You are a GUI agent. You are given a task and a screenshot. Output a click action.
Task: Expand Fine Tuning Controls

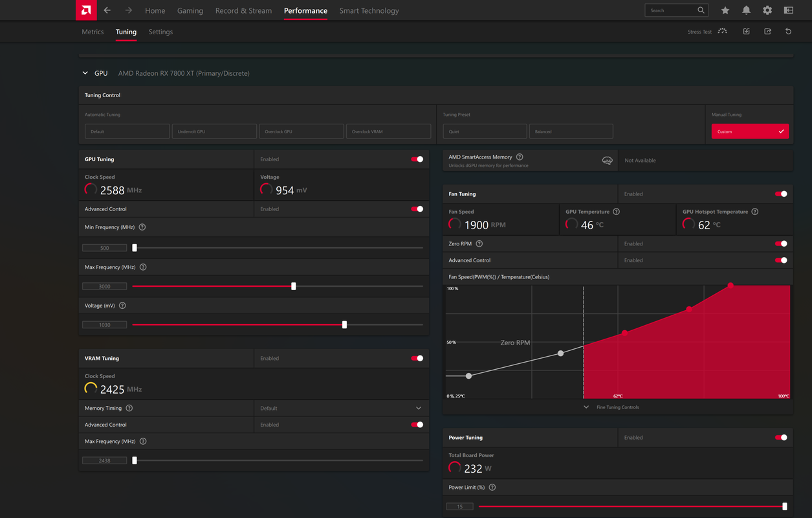[x=611, y=407]
